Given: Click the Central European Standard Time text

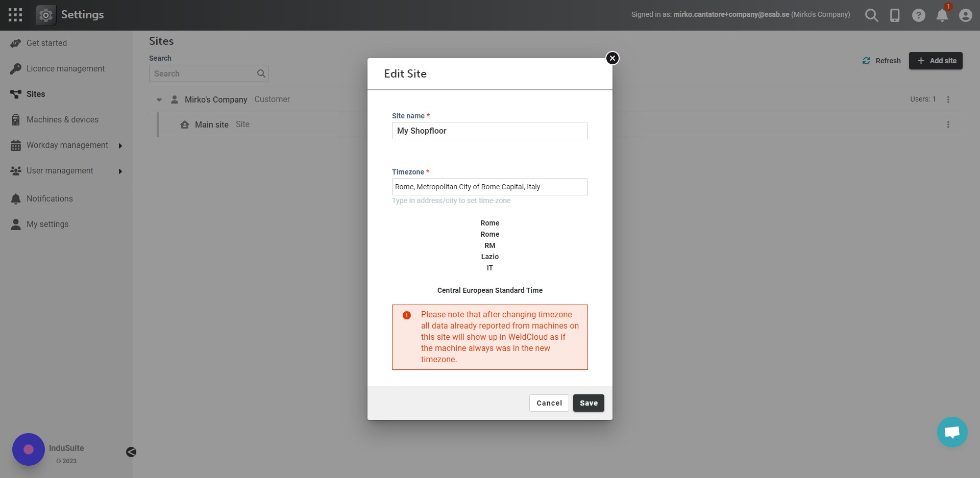Looking at the screenshot, I should coord(490,290).
